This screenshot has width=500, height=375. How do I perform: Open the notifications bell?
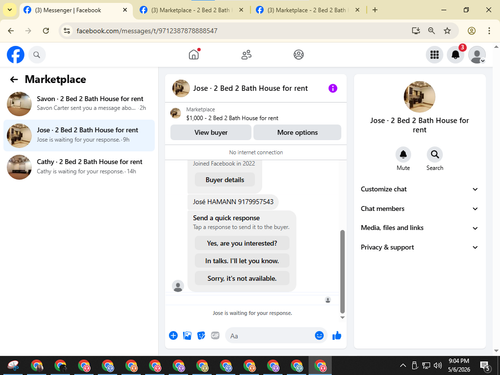456,55
